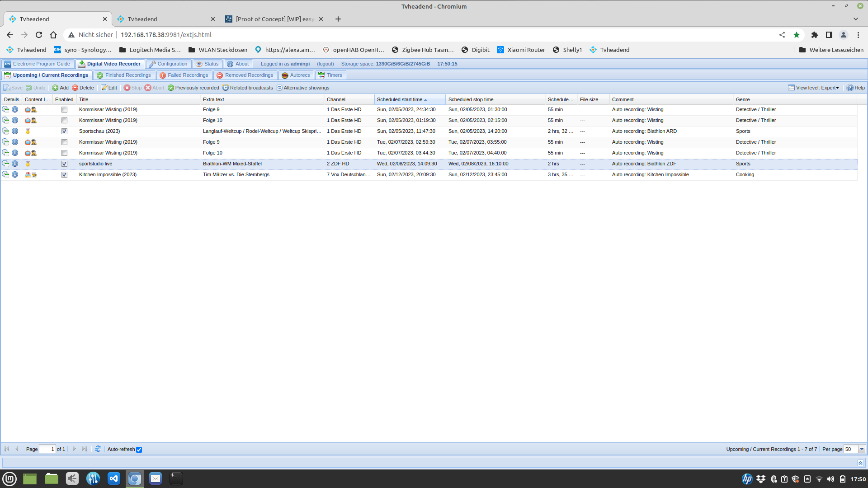Select the Biathlon-WM Mixed-Staffel cell
Screen dimensions: 868x488
tap(262, 164)
